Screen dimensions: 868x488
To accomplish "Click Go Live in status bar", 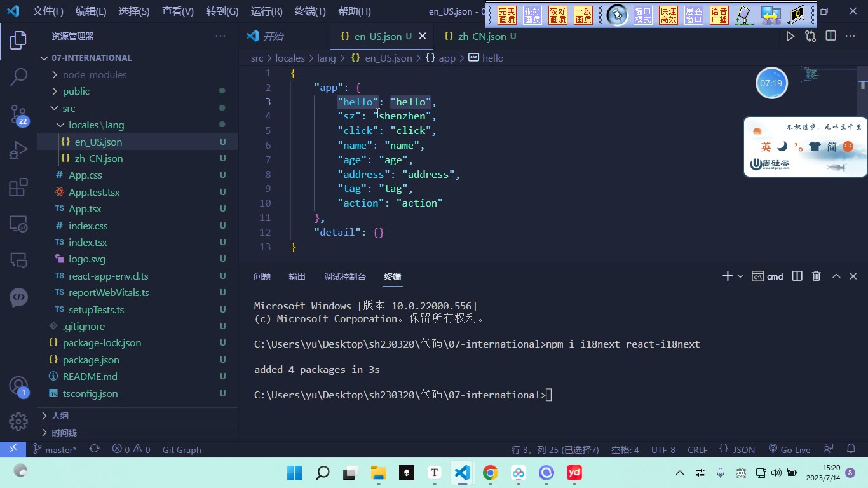I will [789, 449].
